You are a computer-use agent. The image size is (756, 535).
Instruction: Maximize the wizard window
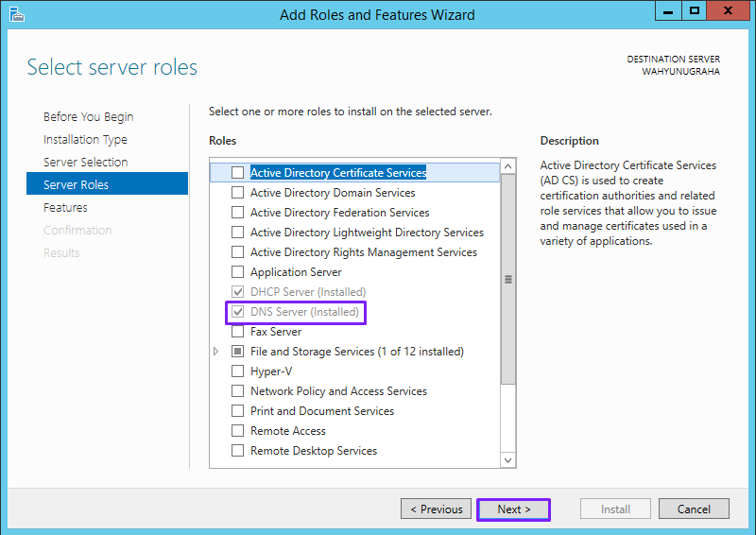[x=695, y=11]
